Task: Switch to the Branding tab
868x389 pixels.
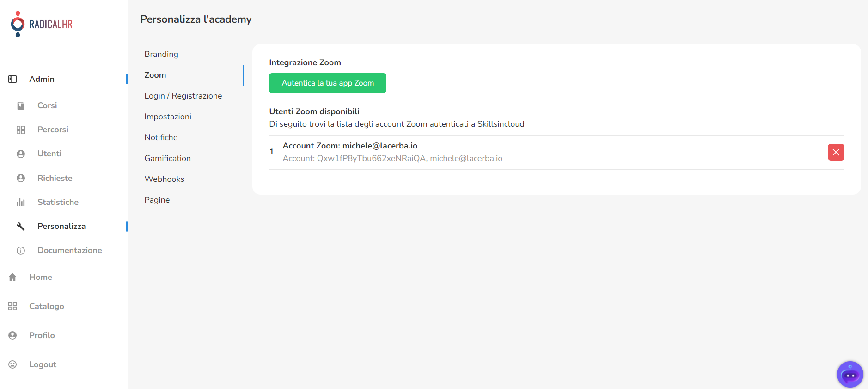Action: pyautogui.click(x=161, y=54)
